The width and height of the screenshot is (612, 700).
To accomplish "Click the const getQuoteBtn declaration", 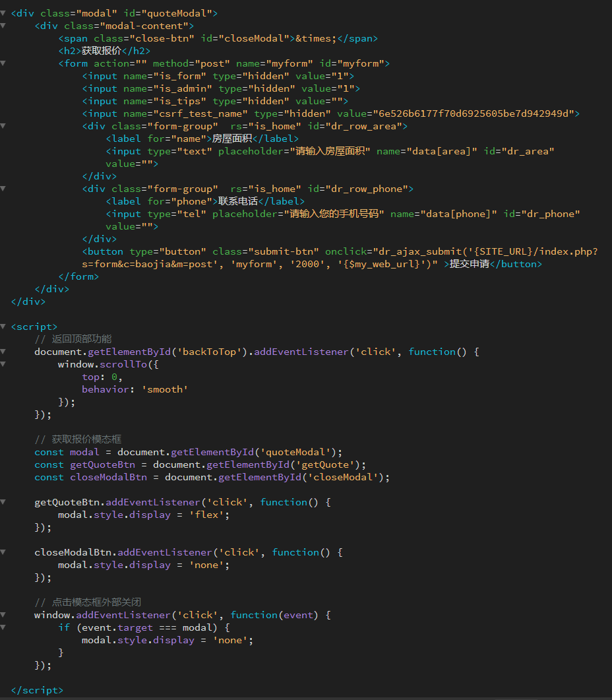I will 200,464.
